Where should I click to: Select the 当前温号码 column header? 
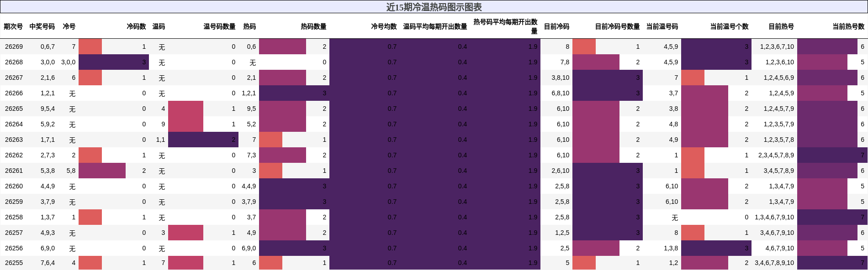pyautogui.click(x=662, y=26)
